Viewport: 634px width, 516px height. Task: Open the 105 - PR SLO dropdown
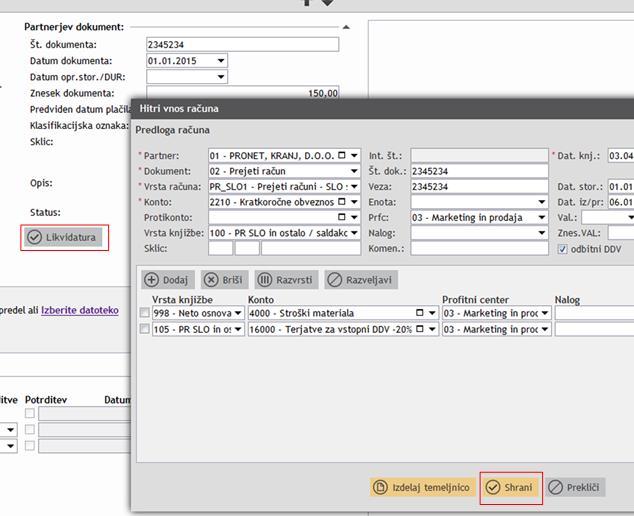(238, 329)
